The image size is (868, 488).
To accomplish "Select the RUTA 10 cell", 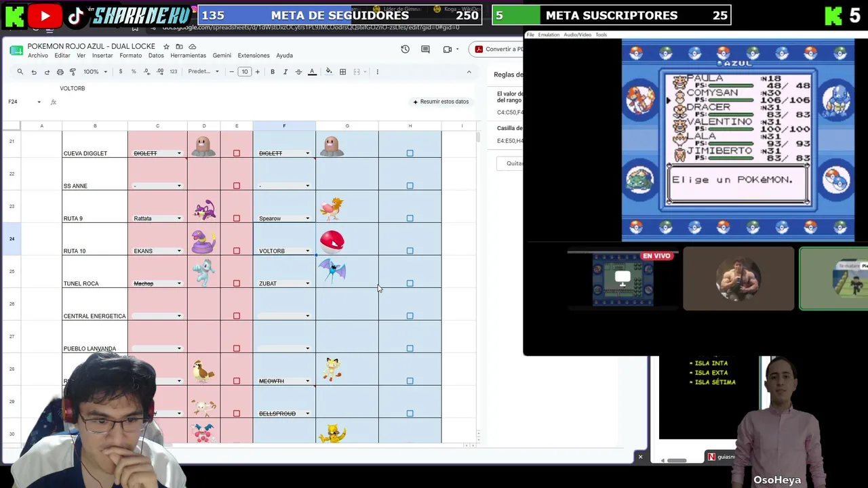I will (x=95, y=239).
